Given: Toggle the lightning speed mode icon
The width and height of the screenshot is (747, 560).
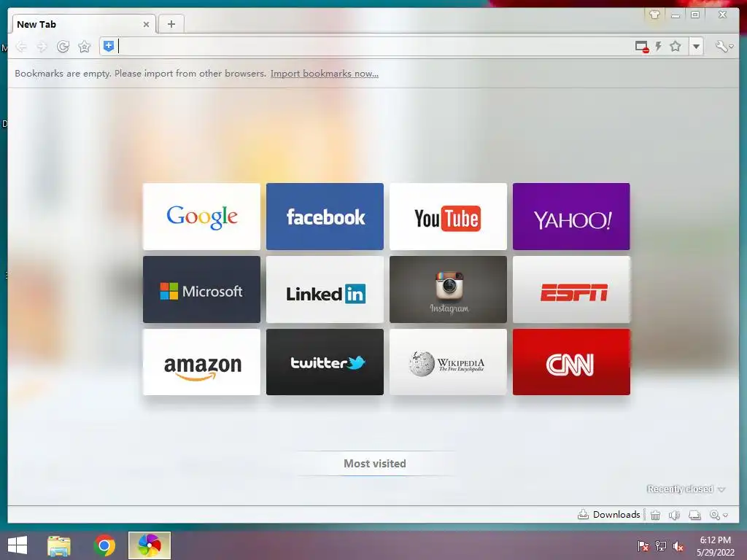Looking at the screenshot, I should point(659,46).
